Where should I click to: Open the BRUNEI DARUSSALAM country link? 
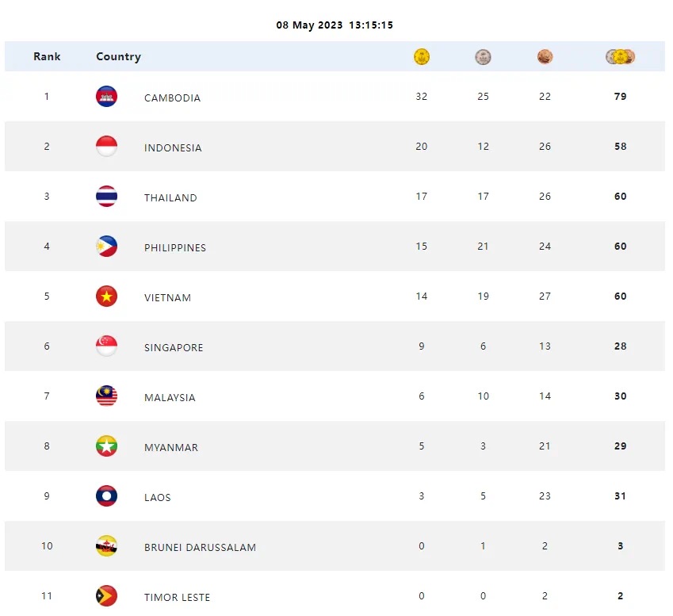pos(200,547)
